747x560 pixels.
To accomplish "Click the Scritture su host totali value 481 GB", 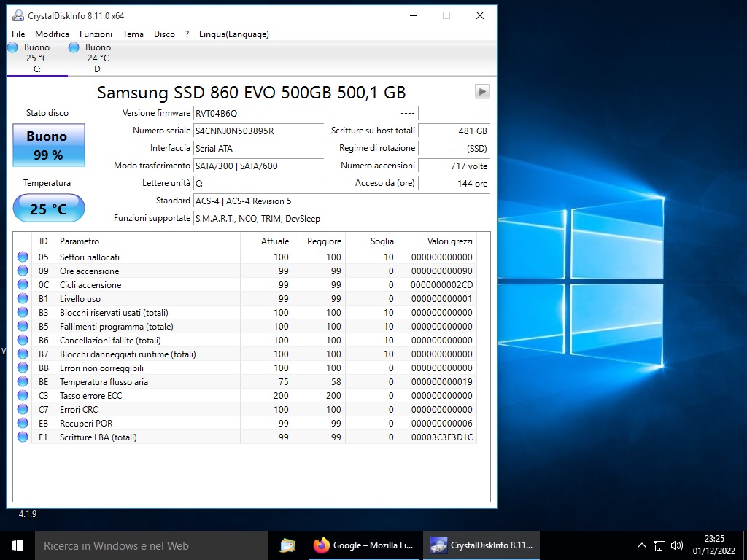I will [454, 131].
